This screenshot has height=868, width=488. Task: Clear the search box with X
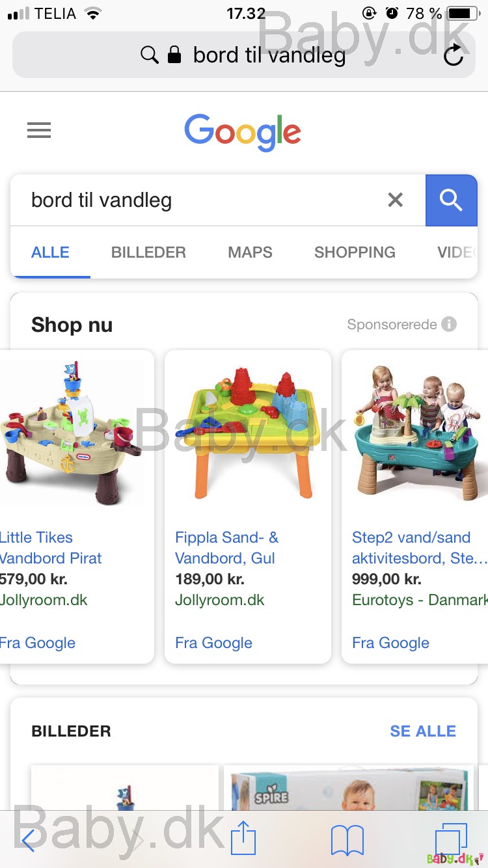[396, 200]
